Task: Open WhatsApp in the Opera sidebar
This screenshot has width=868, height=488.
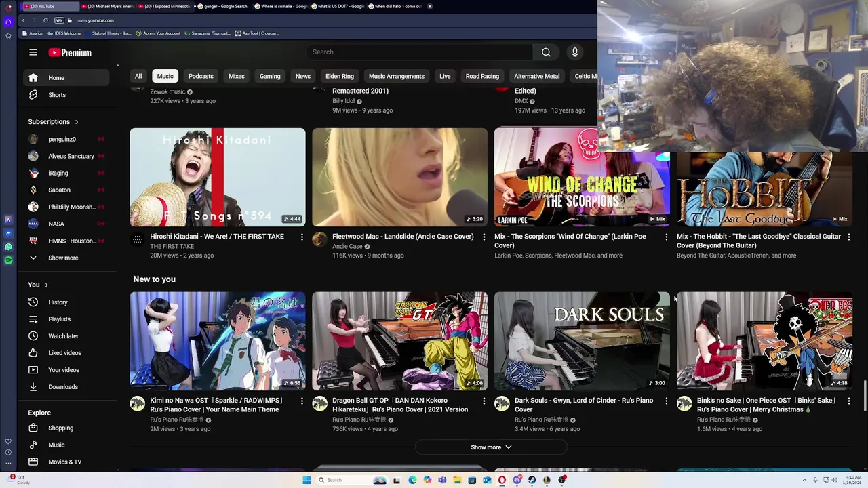Action: pos(8,247)
